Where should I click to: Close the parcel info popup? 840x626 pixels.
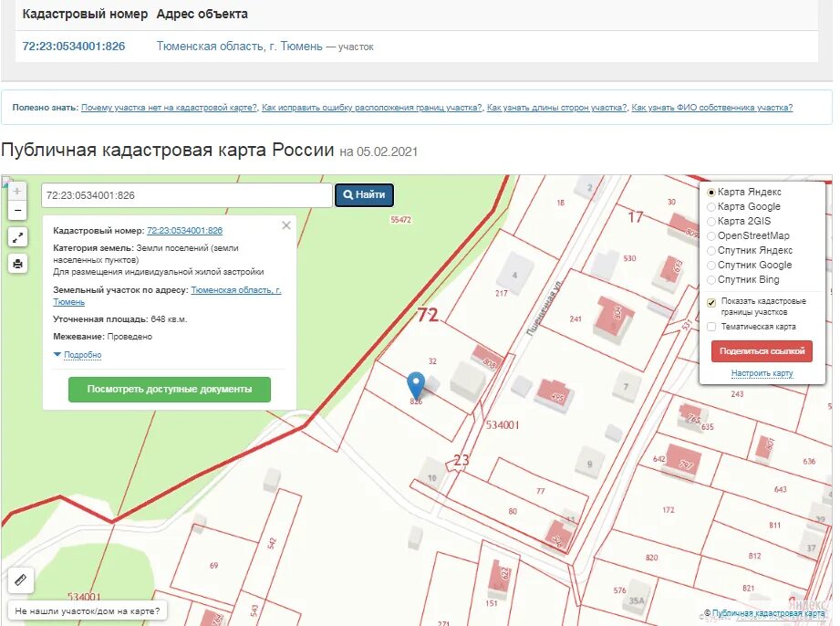[x=286, y=225]
